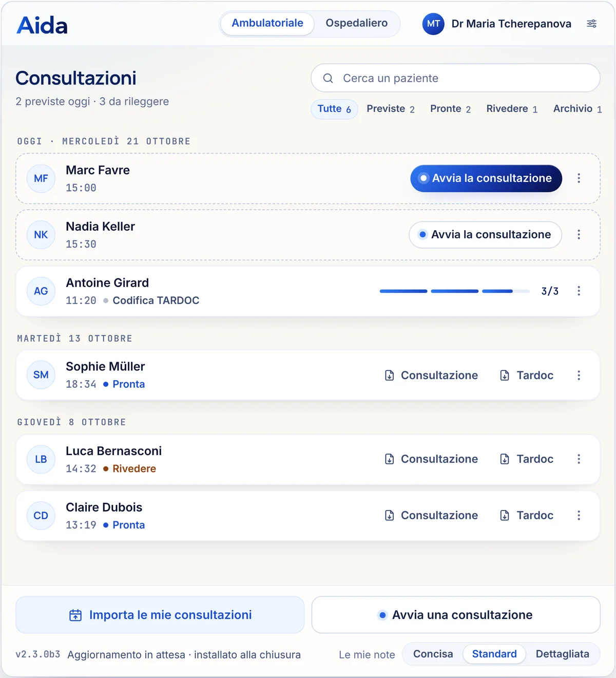Select the Dettagliata note style
Screen dimensions: 616x678
tap(562, 654)
